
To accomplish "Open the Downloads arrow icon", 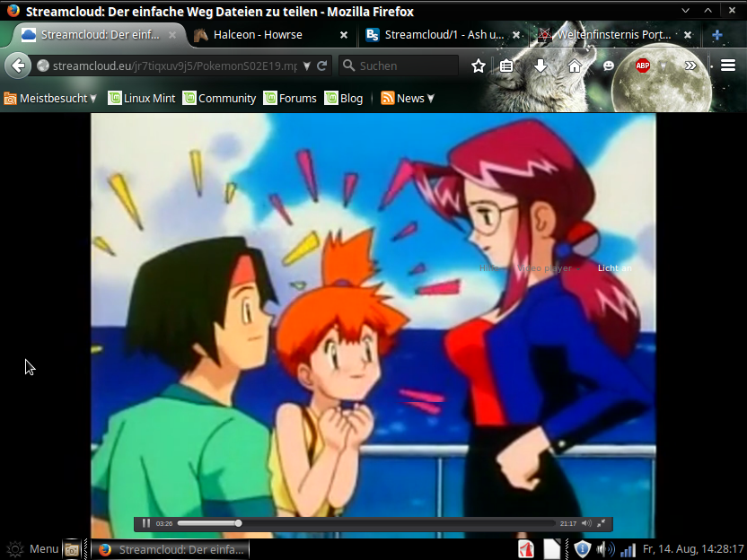I will point(540,66).
